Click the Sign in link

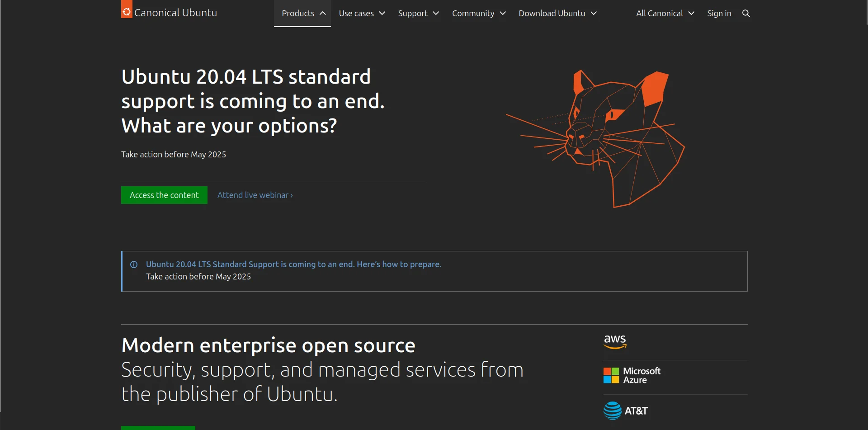pos(719,13)
